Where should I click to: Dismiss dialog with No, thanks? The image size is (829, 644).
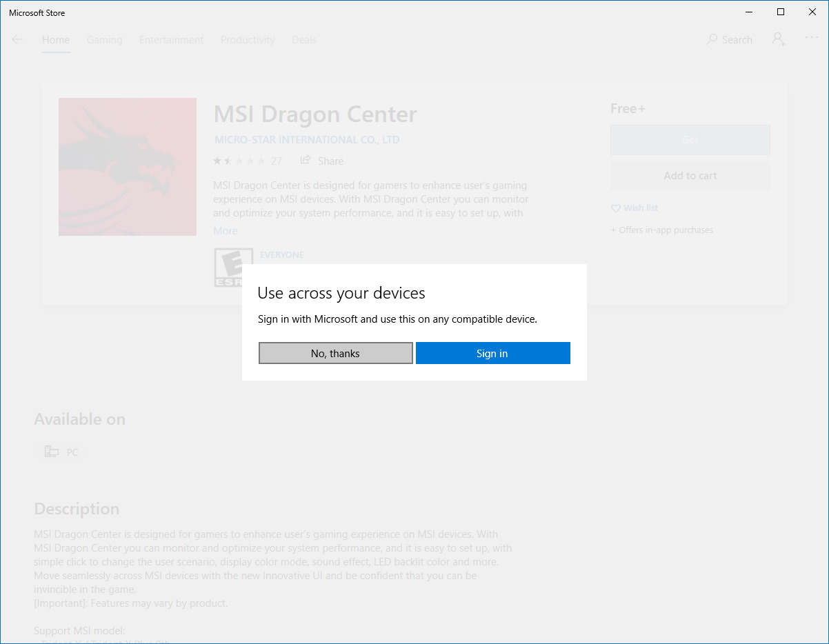pos(336,353)
